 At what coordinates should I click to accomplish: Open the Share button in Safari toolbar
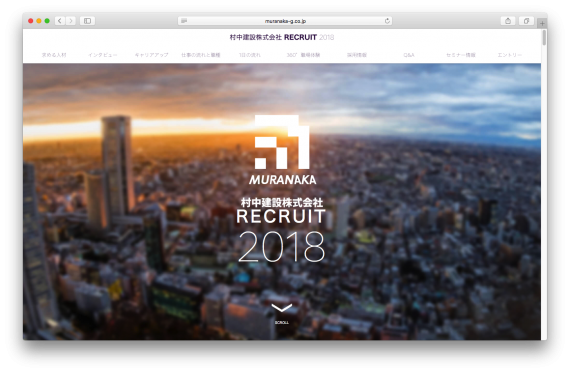tap(508, 21)
